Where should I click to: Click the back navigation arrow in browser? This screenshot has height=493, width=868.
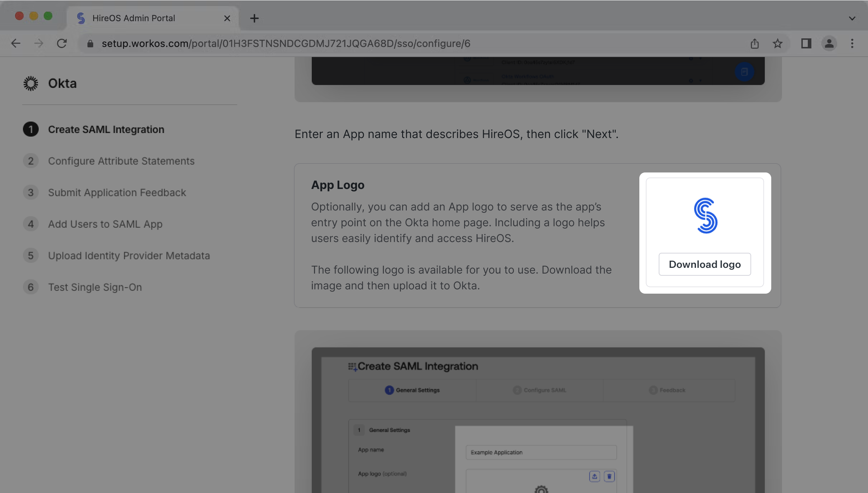point(15,43)
